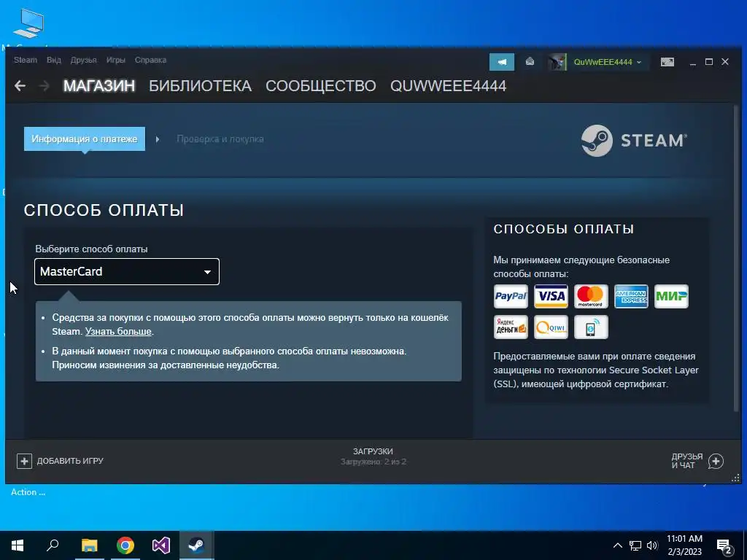747x560 pixels.
Task: Open the inbox envelope icon
Action: coord(530,62)
